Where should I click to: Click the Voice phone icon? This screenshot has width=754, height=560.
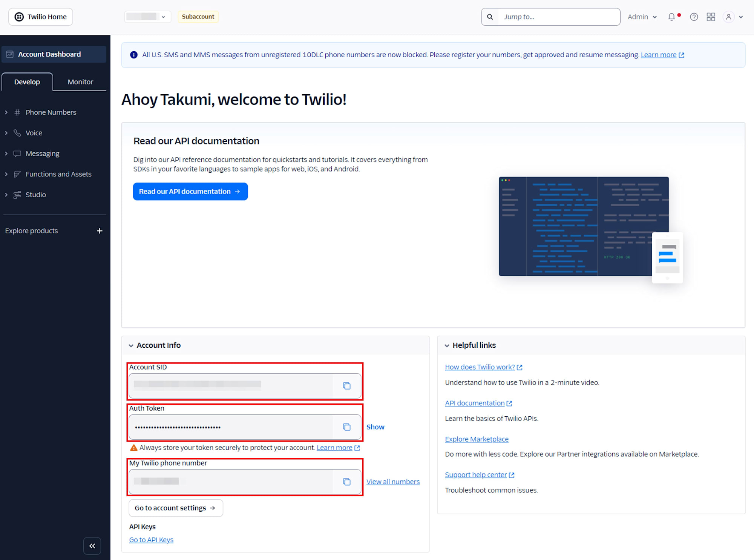point(17,133)
